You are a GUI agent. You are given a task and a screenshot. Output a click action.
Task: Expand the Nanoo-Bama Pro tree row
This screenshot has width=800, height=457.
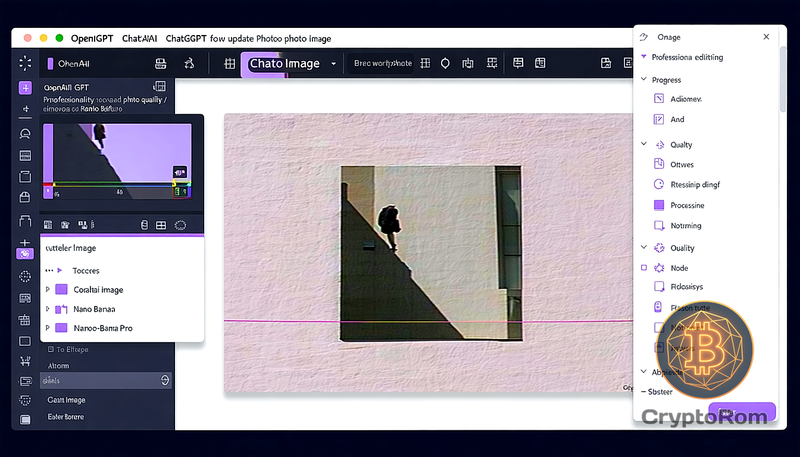47,328
